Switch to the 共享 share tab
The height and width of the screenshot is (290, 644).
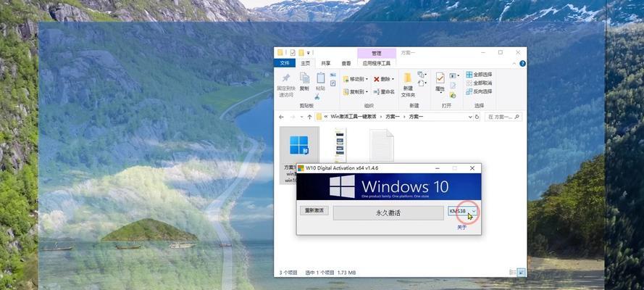(326, 63)
